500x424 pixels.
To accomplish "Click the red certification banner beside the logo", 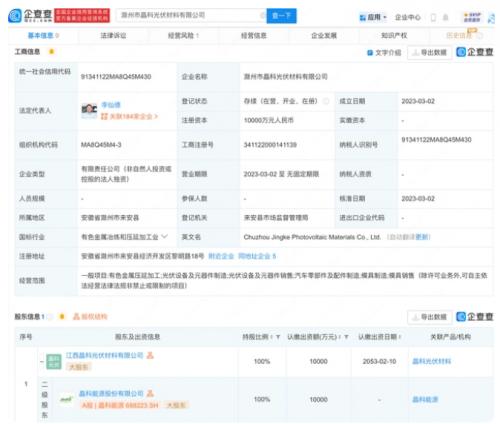I will point(82,15).
